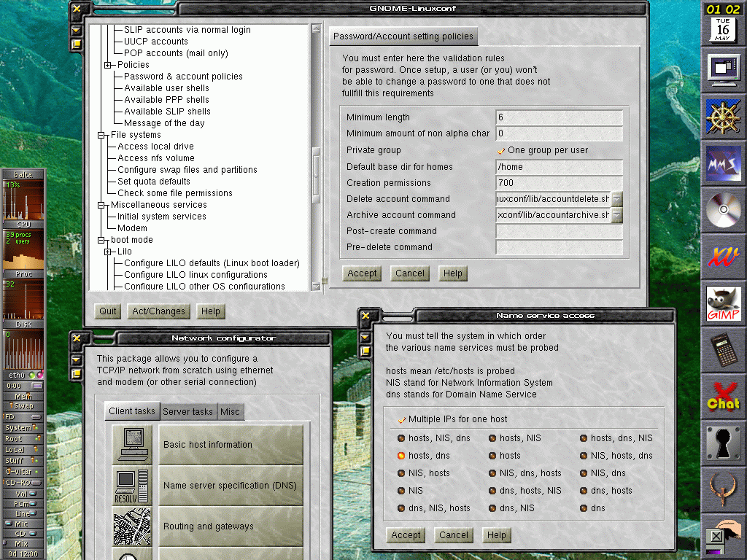Click tree scrollbar down arrow
The height and width of the screenshot is (560, 747).
[316, 286]
